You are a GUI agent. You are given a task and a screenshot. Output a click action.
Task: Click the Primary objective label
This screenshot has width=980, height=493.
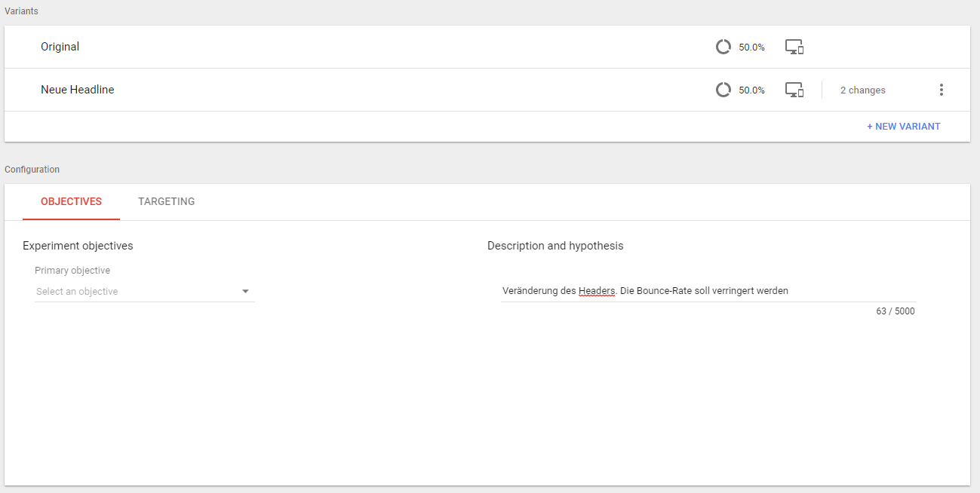[x=72, y=271]
